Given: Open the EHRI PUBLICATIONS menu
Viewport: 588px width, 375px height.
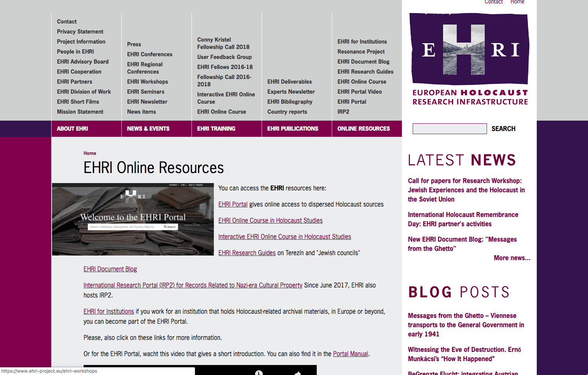Looking at the screenshot, I should click(297, 129).
